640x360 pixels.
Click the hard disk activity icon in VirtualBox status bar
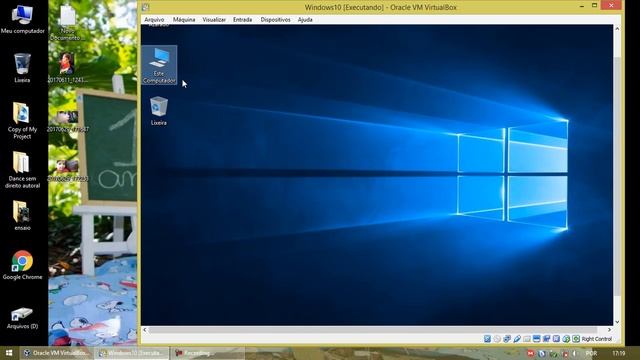point(487,339)
